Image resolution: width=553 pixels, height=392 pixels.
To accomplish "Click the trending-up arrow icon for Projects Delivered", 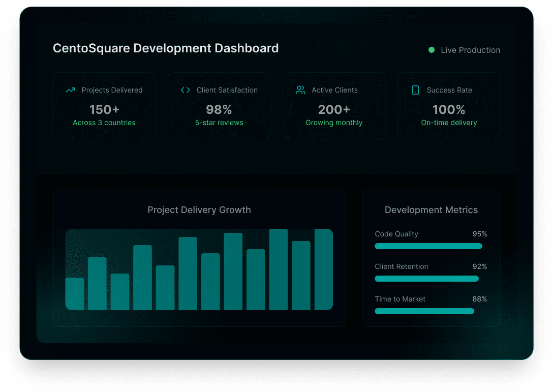I will point(70,90).
